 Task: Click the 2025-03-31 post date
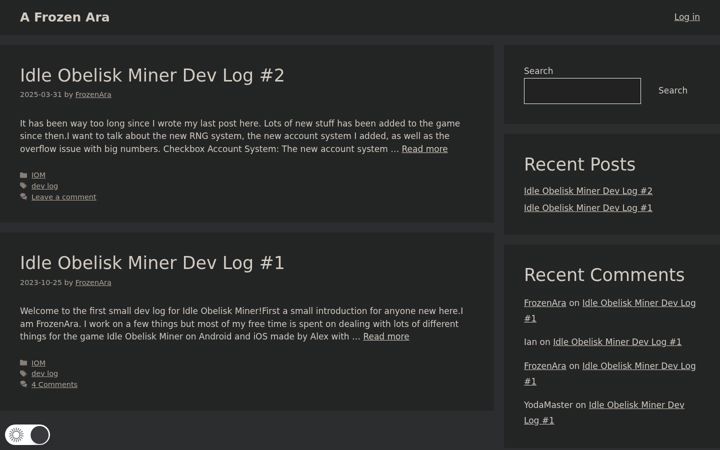point(40,95)
